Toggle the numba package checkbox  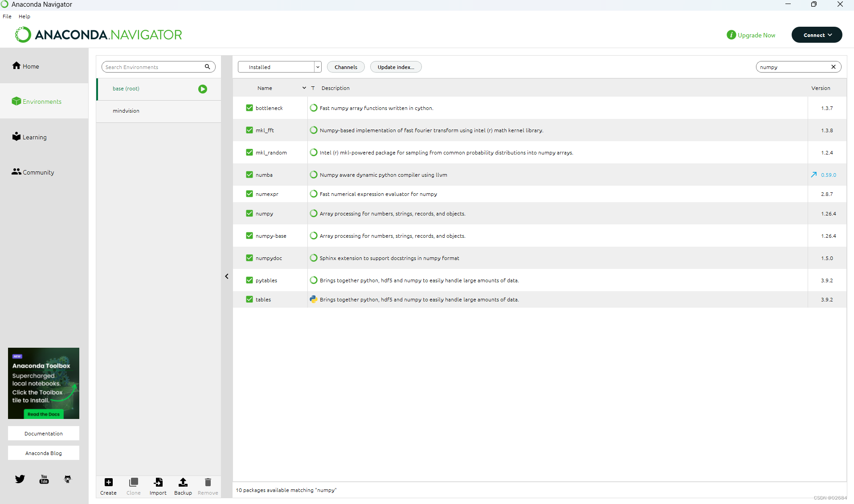pyautogui.click(x=249, y=175)
